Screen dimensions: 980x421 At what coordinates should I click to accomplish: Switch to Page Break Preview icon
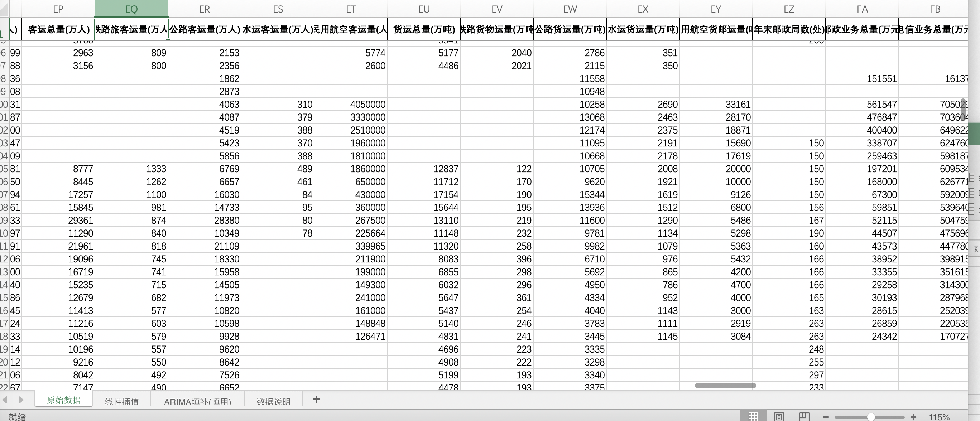(x=804, y=416)
